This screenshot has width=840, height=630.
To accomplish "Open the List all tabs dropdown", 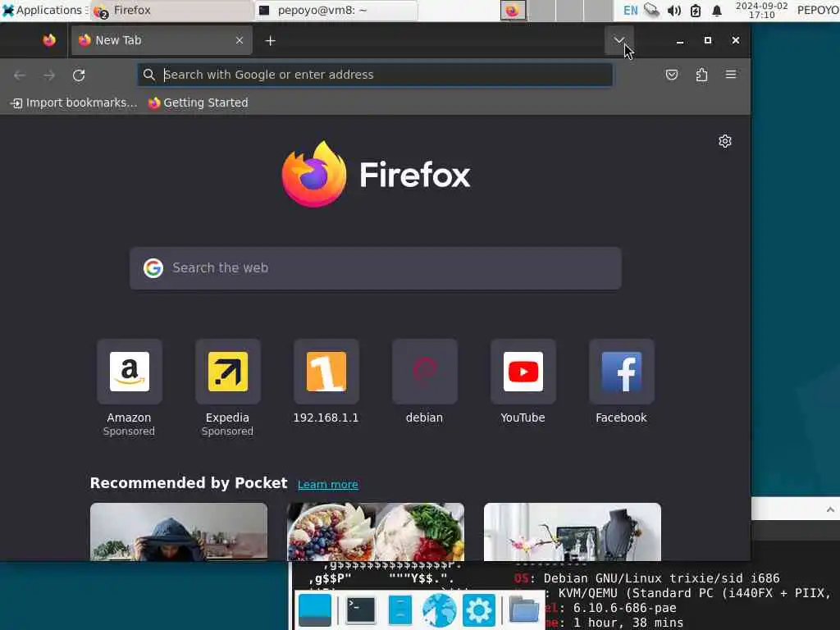I will coord(619,40).
